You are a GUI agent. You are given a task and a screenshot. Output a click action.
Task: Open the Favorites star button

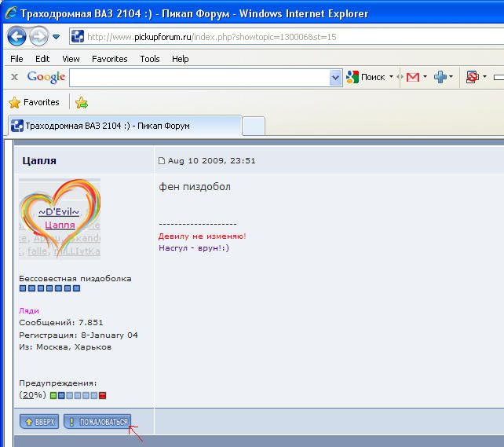pyautogui.click(x=34, y=102)
